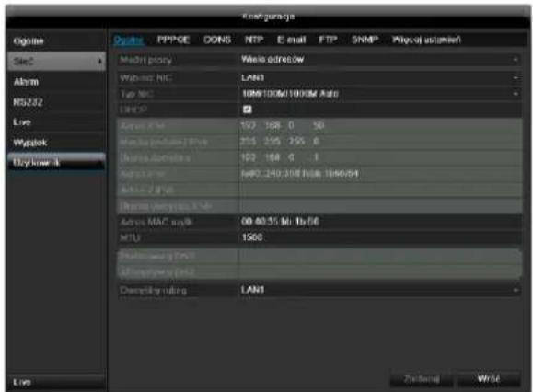Image resolution: width=533 pixels, height=392 pixels.
Task: Click the IPv4 address field 192.168.0.50
Action: (x=380, y=126)
